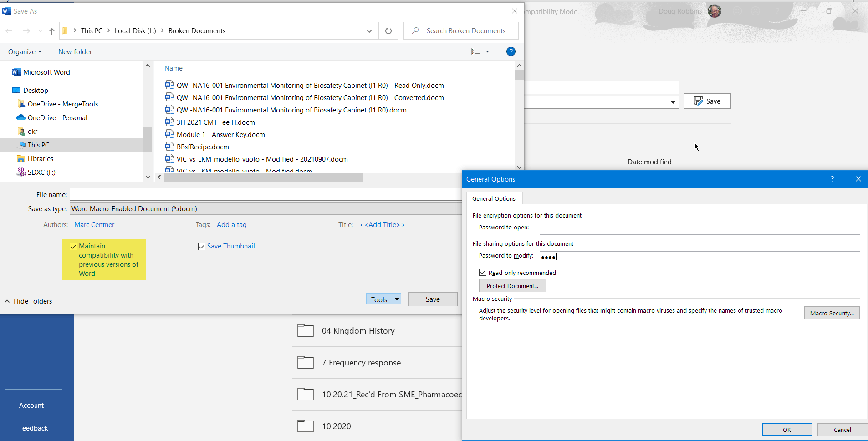
Task: Select Desktop in navigation tree
Action: 36,91
